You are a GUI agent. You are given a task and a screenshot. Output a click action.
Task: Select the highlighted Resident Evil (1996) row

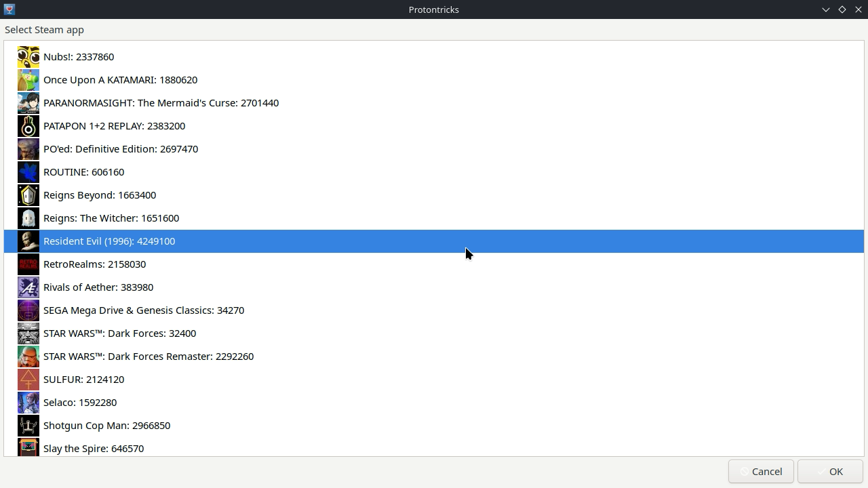coord(109,241)
